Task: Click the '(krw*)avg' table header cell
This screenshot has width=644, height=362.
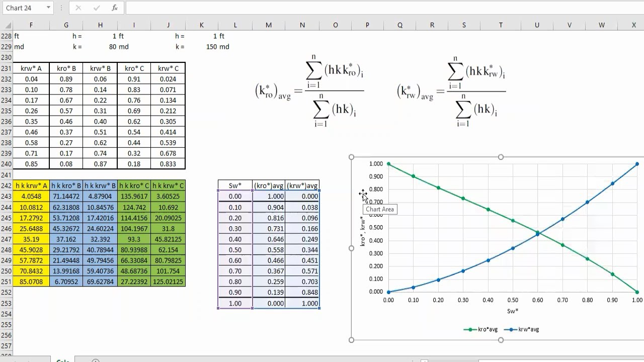Action: coord(302,186)
